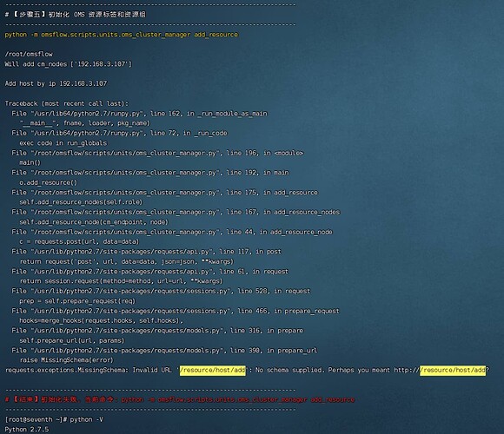Click the 'o.add_resource()' traceback line
Image resolution: width=504 pixels, height=434 pixels.
[x=49, y=182]
